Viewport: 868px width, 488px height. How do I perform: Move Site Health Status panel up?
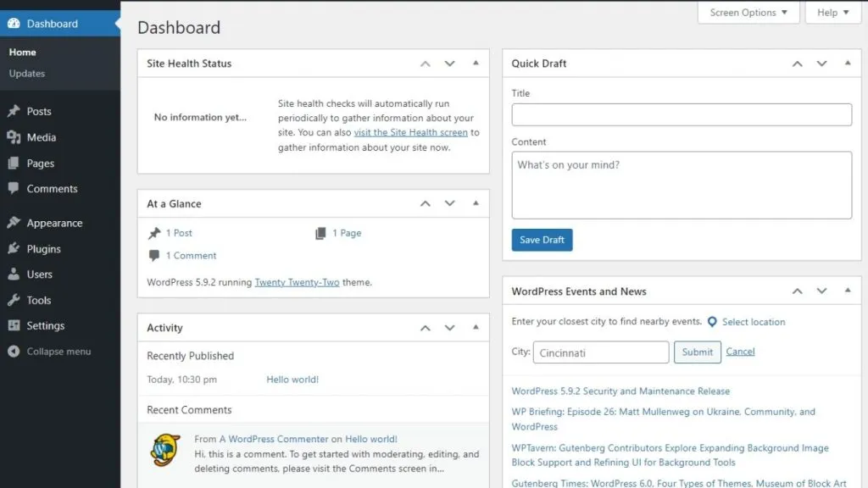(x=426, y=64)
